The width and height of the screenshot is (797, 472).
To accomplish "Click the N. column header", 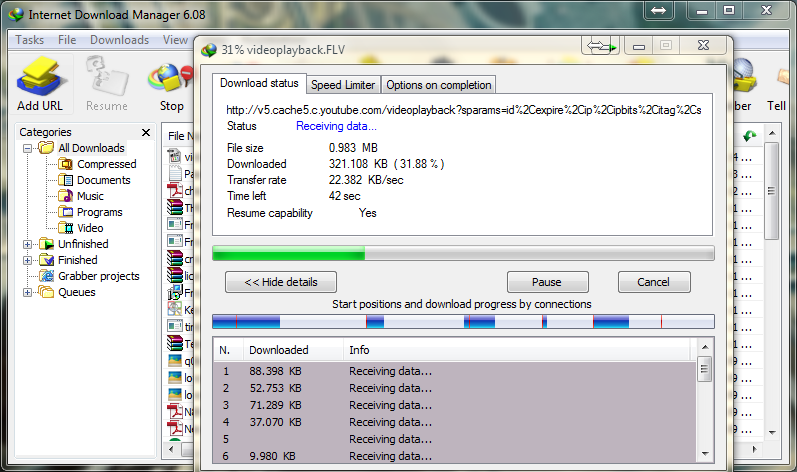I will click(x=228, y=350).
